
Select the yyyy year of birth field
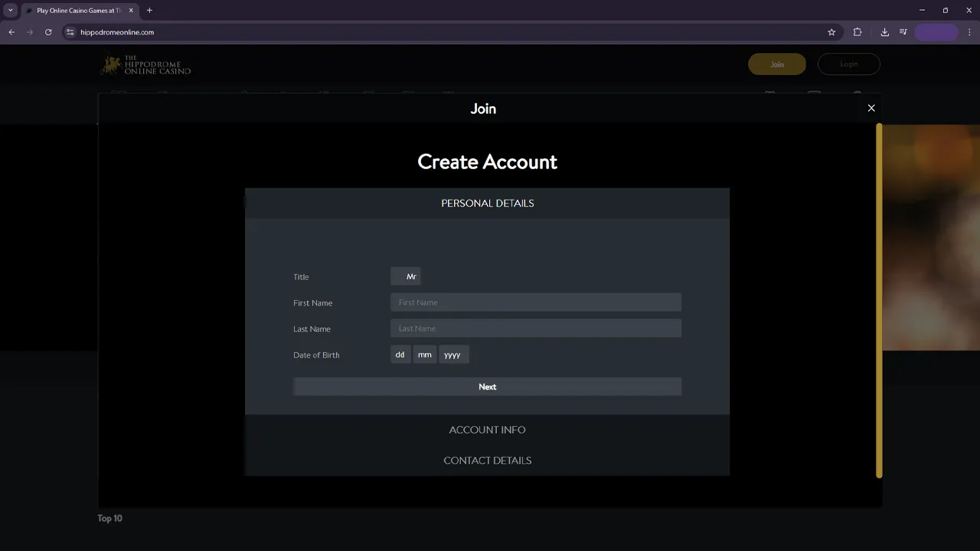(x=452, y=354)
